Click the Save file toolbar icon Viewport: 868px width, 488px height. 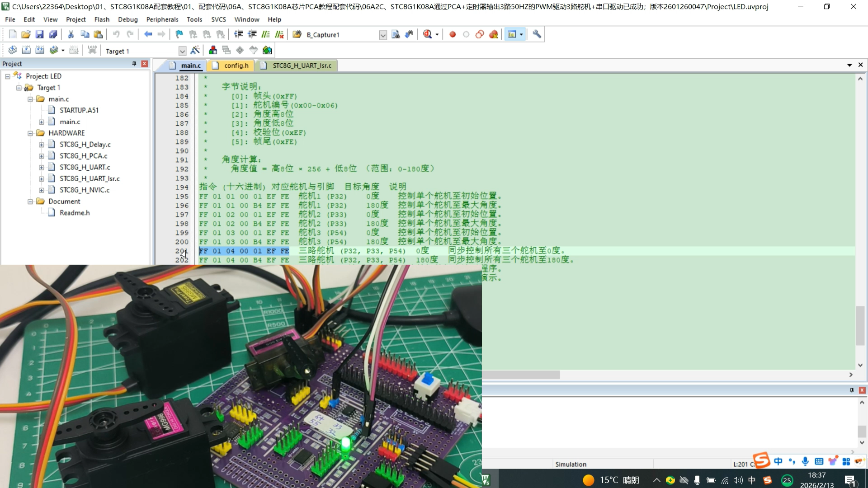point(39,34)
